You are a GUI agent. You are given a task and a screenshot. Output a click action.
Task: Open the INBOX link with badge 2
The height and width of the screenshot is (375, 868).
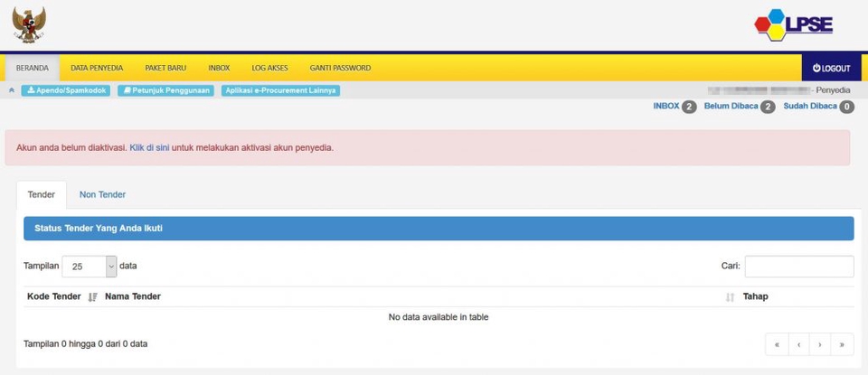(675, 107)
